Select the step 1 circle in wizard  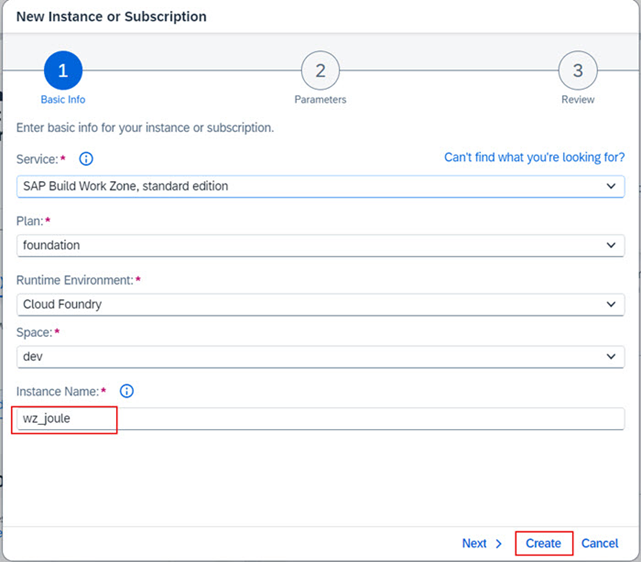63,71
